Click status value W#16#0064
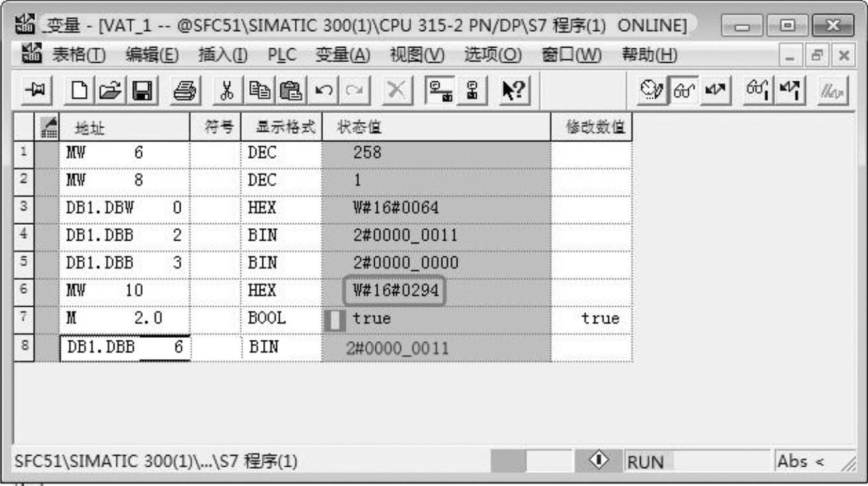The height and width of the screenshot is (486, 868). (397, 208)
